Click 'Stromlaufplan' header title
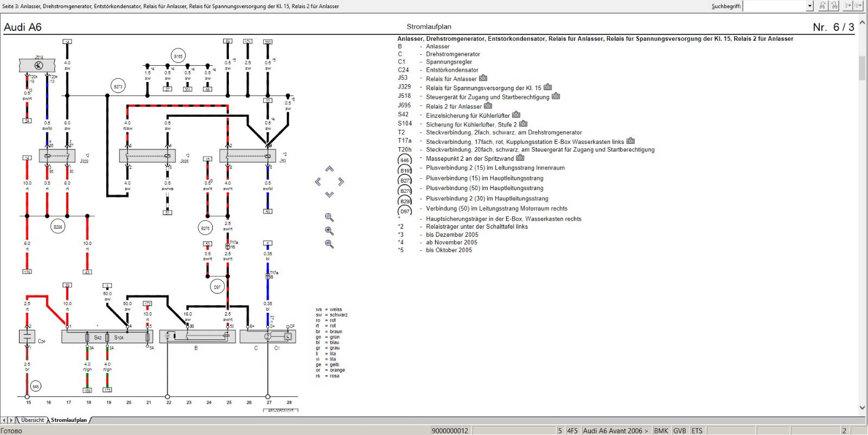Screen dimensions: 868x435 click(x=429, y=27)
